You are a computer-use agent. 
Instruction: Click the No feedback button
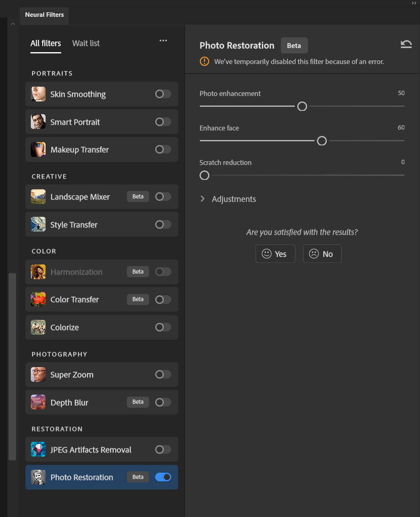[x=322, y=254]
